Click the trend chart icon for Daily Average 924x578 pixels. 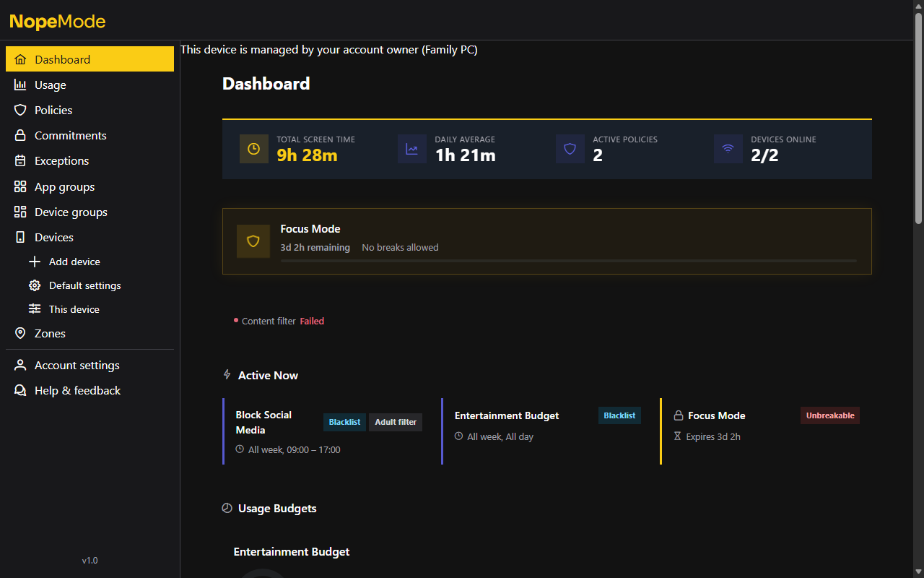[411, 149]
